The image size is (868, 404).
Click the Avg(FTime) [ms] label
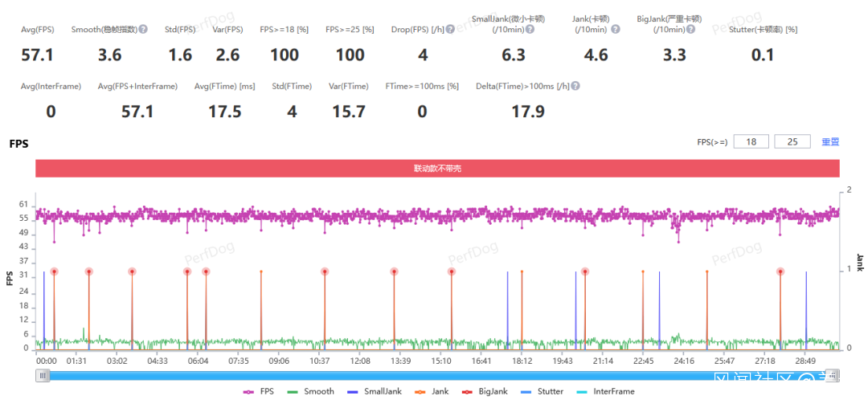225,86
